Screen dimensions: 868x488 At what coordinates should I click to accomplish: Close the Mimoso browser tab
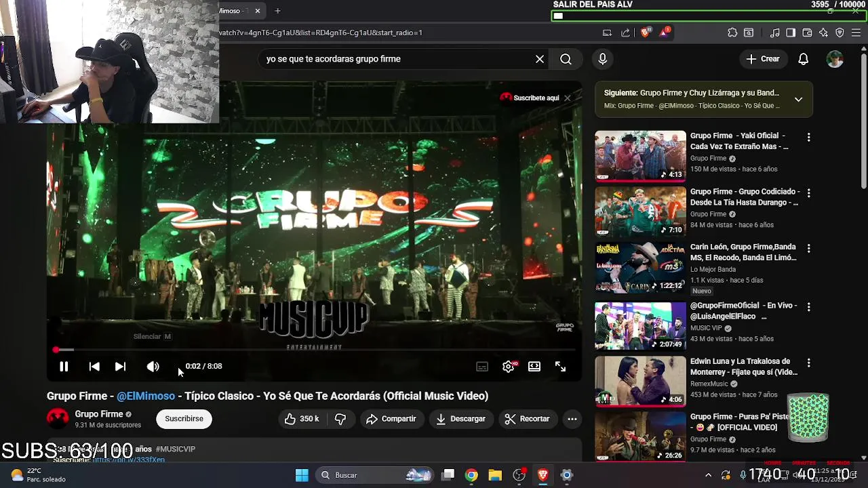258,11
